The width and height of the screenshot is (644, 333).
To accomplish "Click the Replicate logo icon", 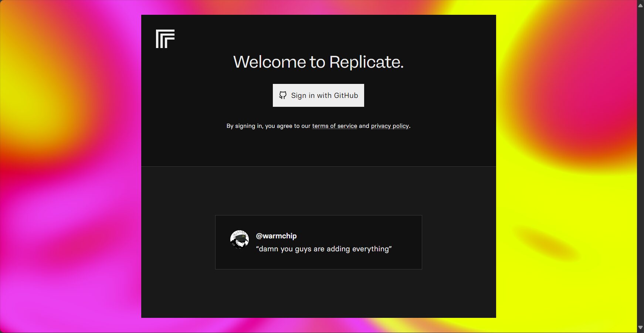I will (x=165, y=39).
